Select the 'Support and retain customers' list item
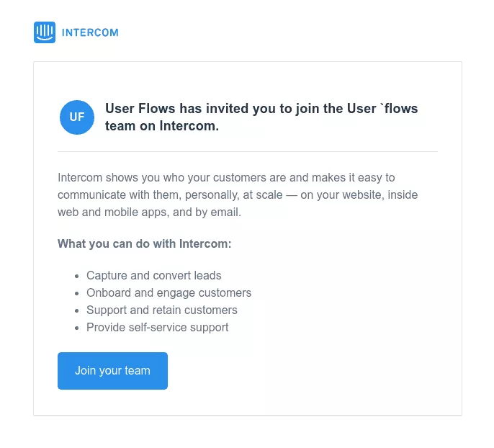This screenshot has width=494, height=448. [162, 310]
